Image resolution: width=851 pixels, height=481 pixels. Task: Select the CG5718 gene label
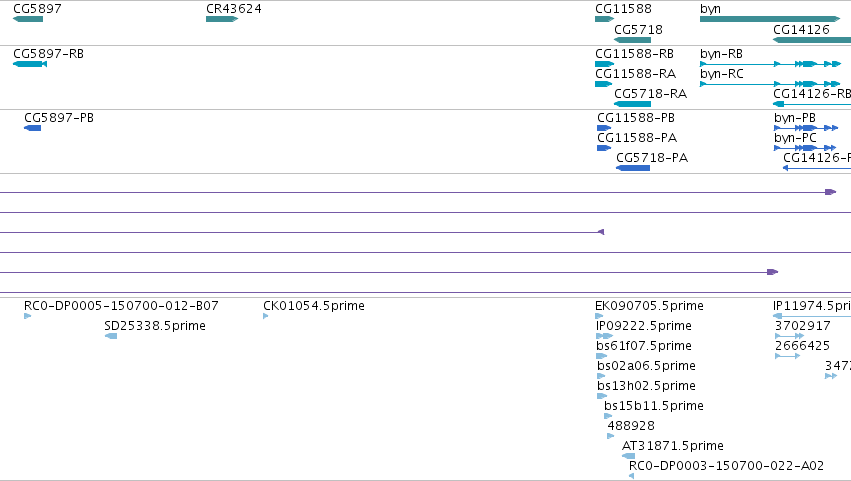point(638,29)
